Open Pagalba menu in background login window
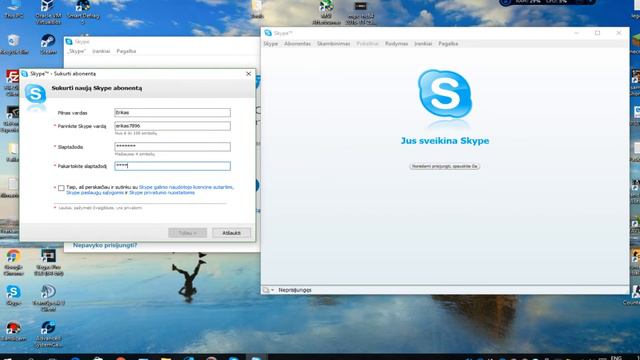 (x=126, y=51)
